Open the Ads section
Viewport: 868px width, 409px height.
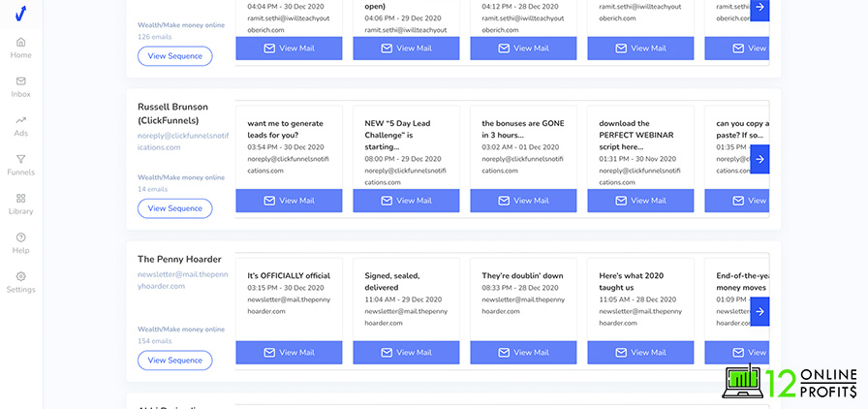pos(20,126)
